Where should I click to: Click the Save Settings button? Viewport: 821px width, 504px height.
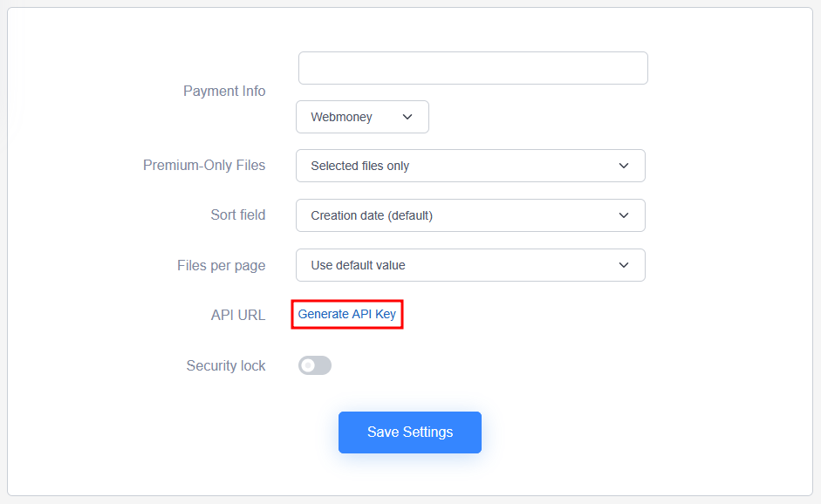coord(410,432)
